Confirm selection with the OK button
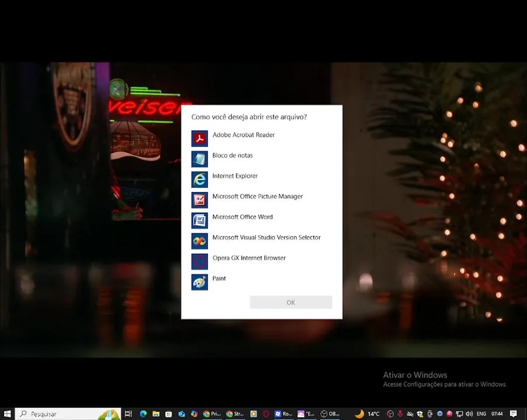The width and height of the screenshot is (527, 420). pyautogui.click(x=291, y=302)
